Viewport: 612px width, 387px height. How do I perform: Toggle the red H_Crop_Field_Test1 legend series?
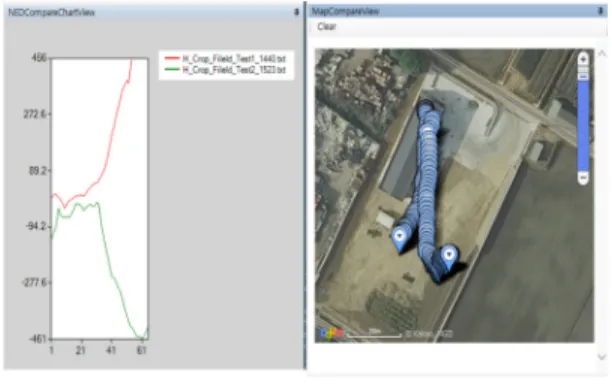tap(225, 59)
